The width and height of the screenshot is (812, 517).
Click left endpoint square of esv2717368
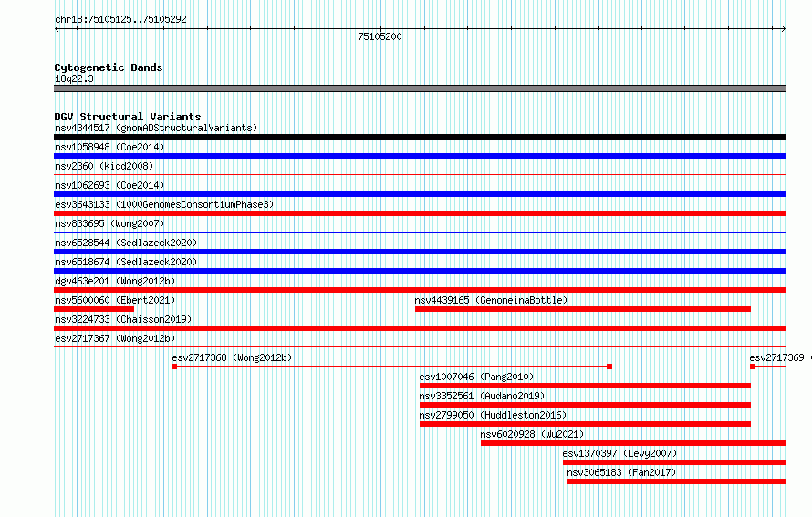174,367
